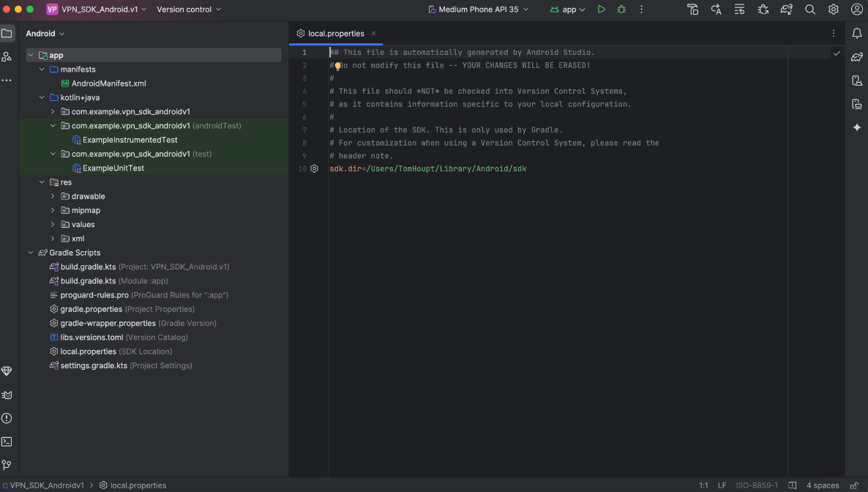Image resolution: width=868 pixels, height=492 pixels.
Task: Click the LF line separator in status bar
Action: click(722, 485)
